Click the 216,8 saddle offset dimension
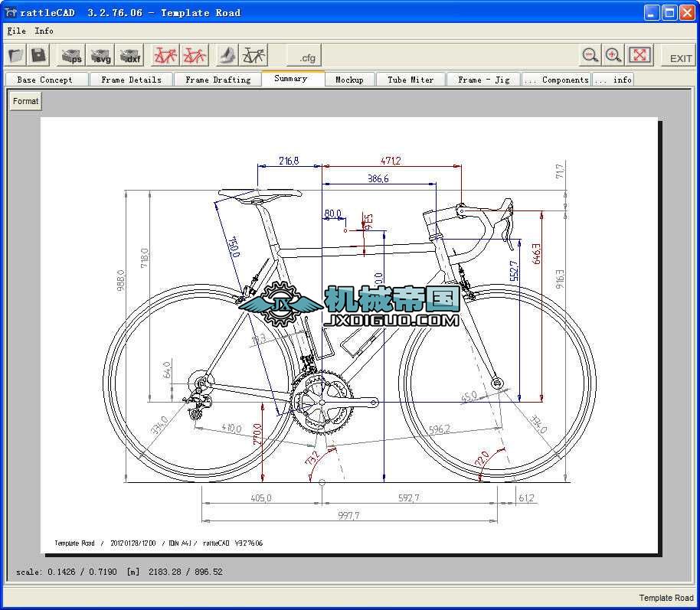 [x=289, y=161]
